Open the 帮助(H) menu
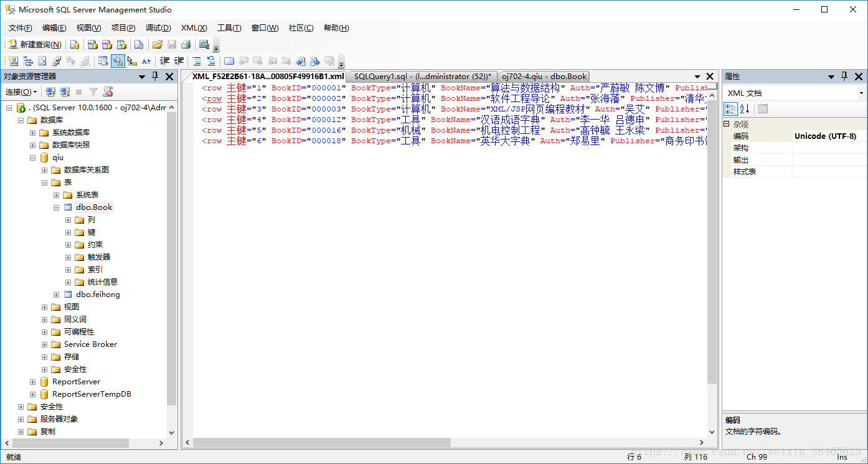This screenshot has width=868, height=464. pos(336,28)
